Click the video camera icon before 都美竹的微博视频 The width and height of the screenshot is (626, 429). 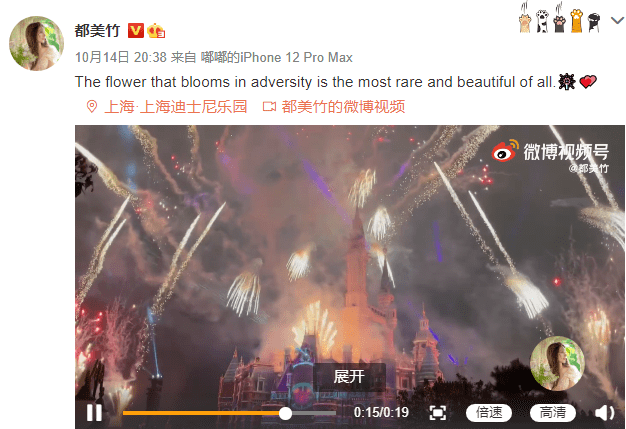[x=269, y=107]
